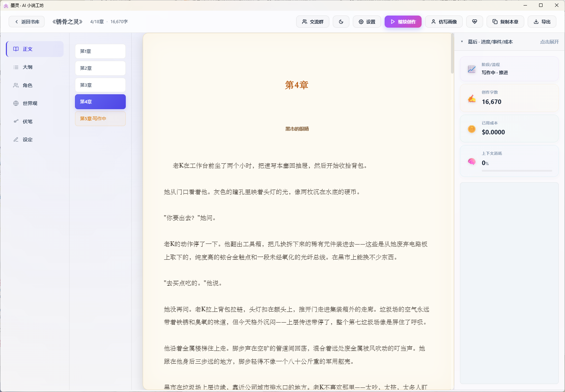565x392 pixels.
Task: Click the 阶段/流程 chart icon
Action: tap(472, 69)
